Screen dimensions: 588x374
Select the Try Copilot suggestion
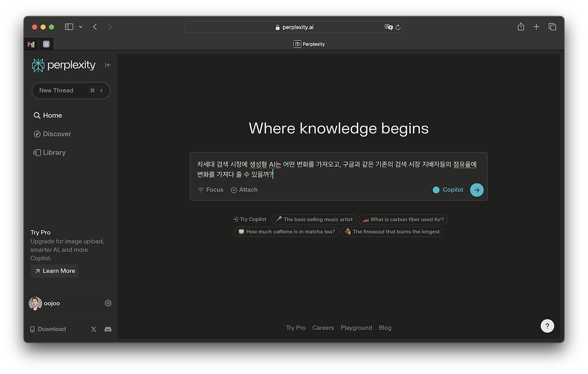(249, 219)
